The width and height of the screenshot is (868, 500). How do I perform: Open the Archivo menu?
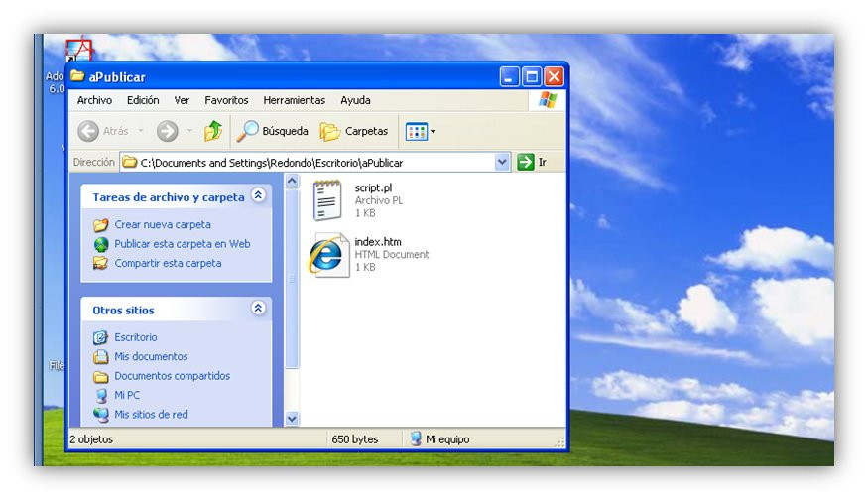pyautogui.click(x=94, y=101)
